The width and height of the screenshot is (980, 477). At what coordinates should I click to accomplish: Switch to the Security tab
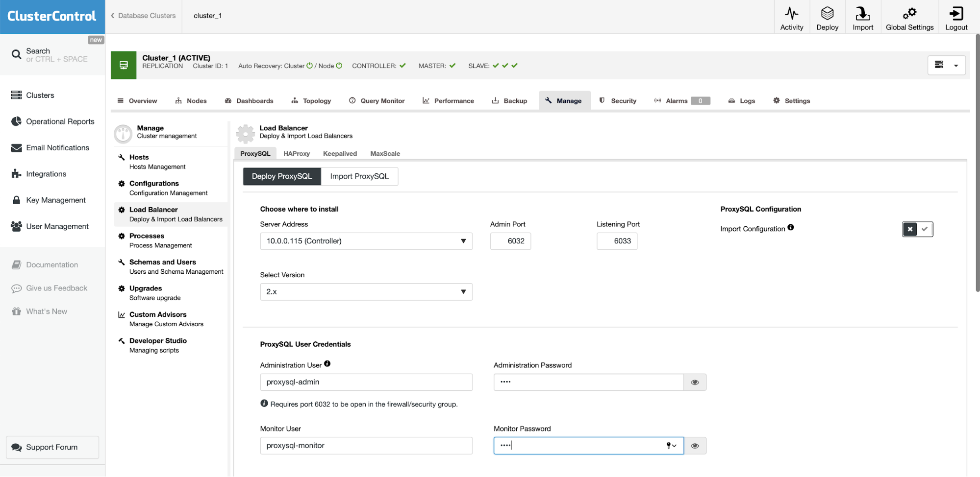[618, 101]
